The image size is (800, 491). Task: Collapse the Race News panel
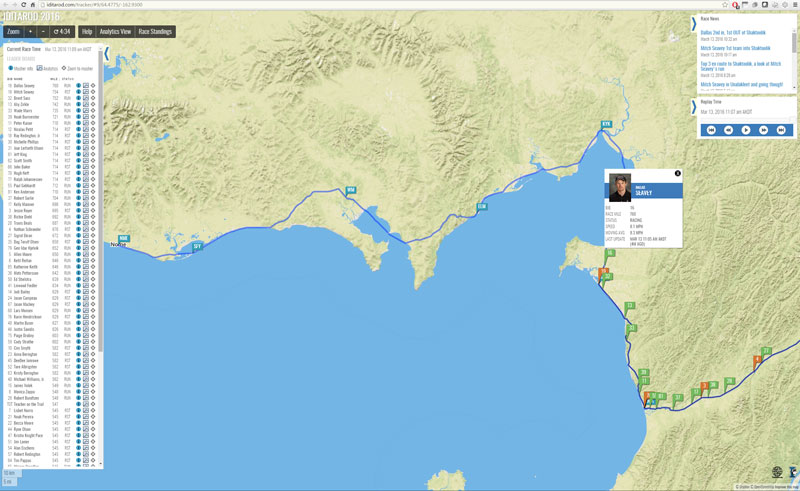[694, 24]
